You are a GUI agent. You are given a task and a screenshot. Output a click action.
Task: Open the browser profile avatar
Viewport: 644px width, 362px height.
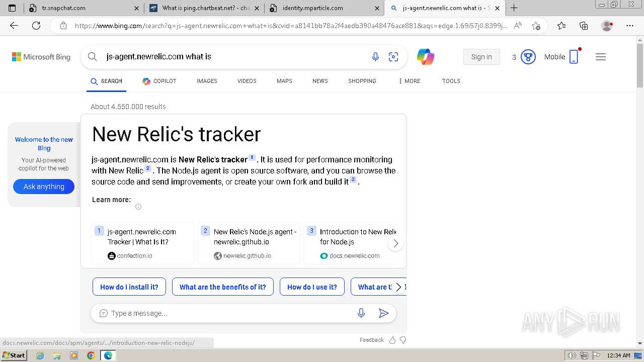coord(607,26)
